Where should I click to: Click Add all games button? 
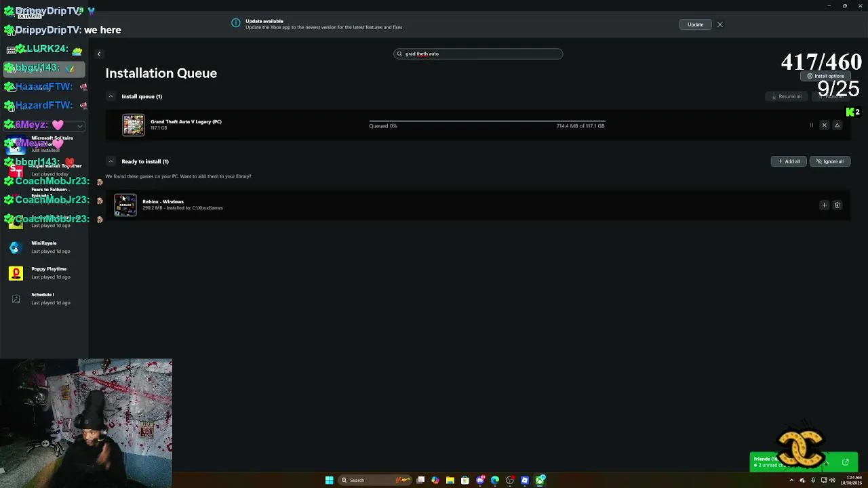[789, 161]
